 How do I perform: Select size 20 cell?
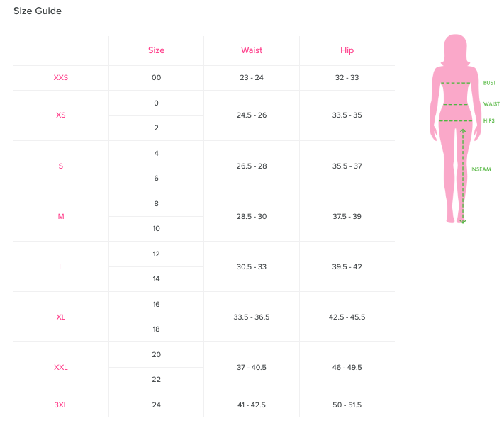(x=156, y=354)
